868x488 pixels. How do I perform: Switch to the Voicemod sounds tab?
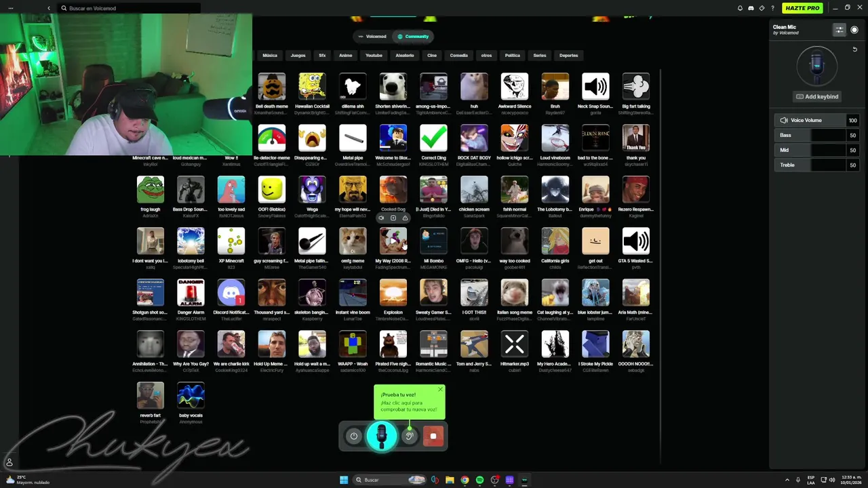click(x=372, y=37)
